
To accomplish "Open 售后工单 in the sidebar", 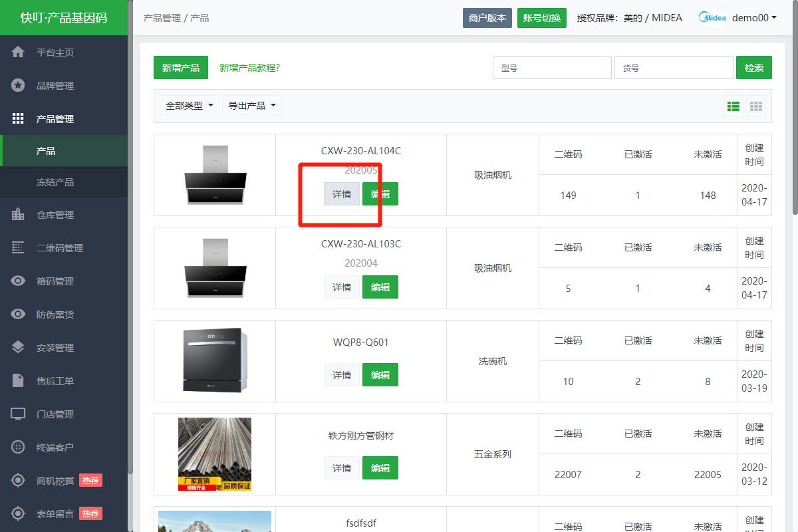I will click(64, 380).
